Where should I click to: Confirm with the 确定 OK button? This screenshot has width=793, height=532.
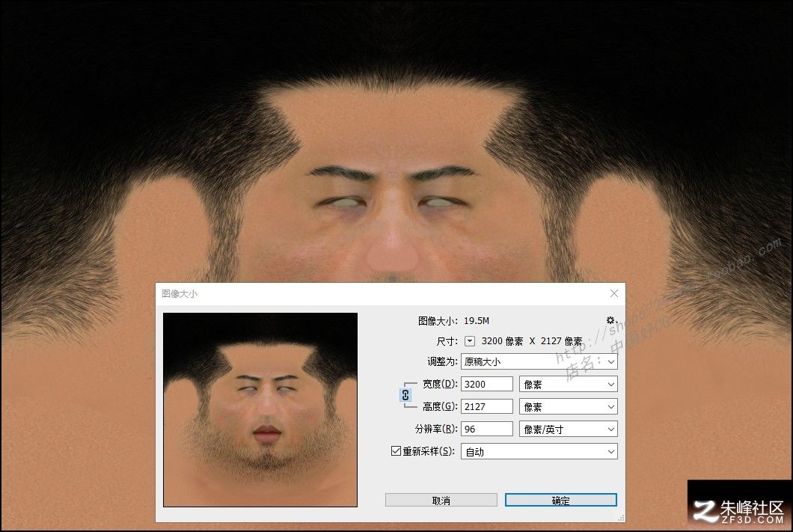pyautogui.click(x=561, y=500)
